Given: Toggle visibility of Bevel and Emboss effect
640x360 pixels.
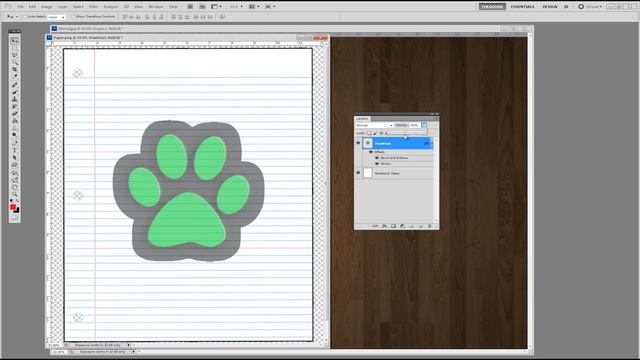Looking at the screenshot, I should click(x=377, y=158).
